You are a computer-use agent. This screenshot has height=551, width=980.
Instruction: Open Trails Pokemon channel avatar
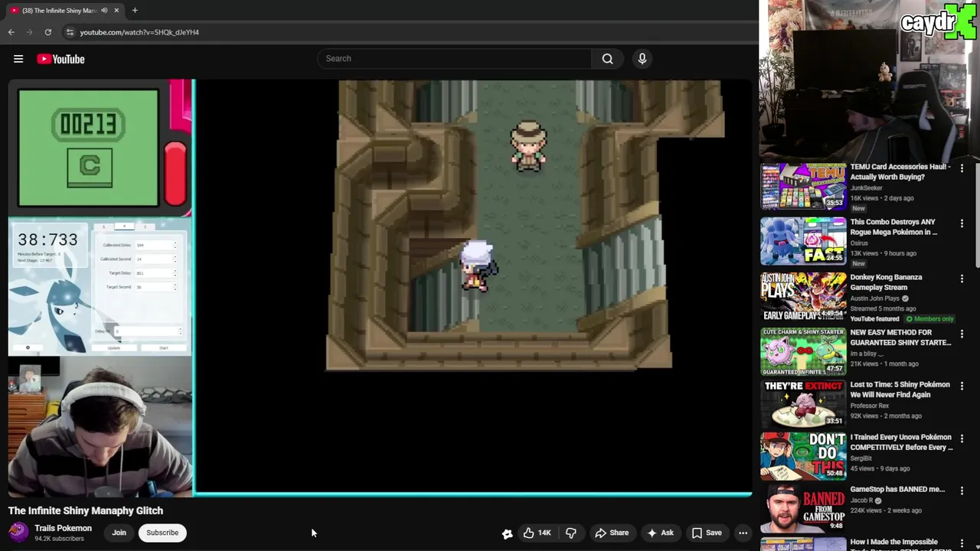[x=18, y=533]
